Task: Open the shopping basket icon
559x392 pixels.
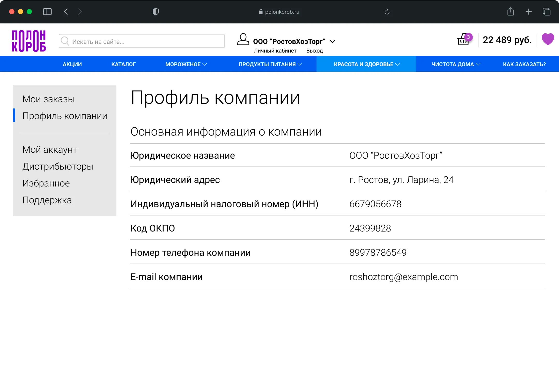Action: 463,40
